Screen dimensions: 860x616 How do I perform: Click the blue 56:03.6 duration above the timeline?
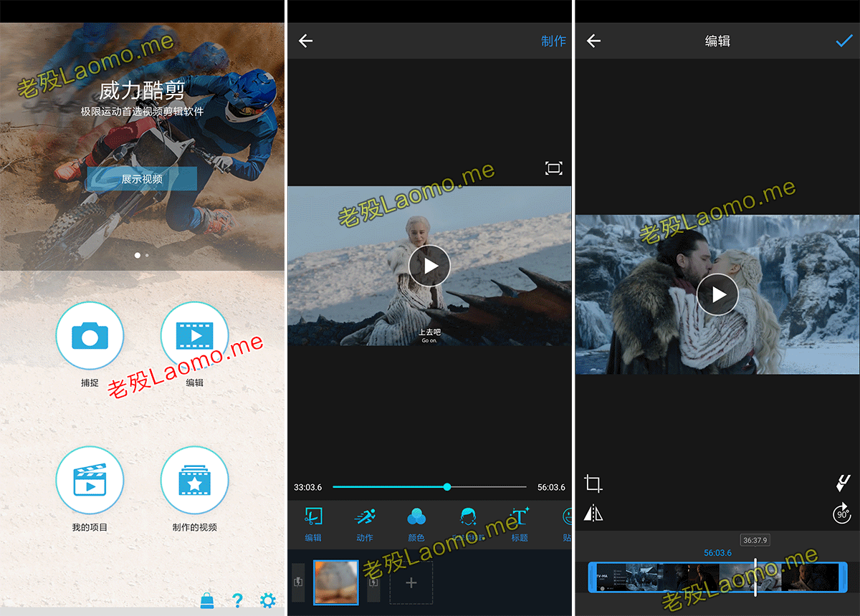point(718,553)
